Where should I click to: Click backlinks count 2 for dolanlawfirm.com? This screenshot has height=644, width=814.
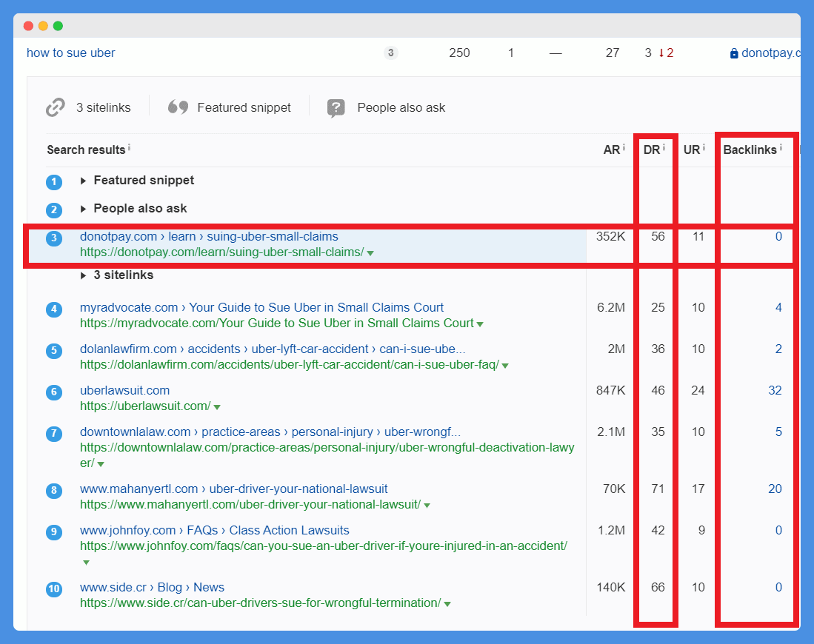(778, 349)
